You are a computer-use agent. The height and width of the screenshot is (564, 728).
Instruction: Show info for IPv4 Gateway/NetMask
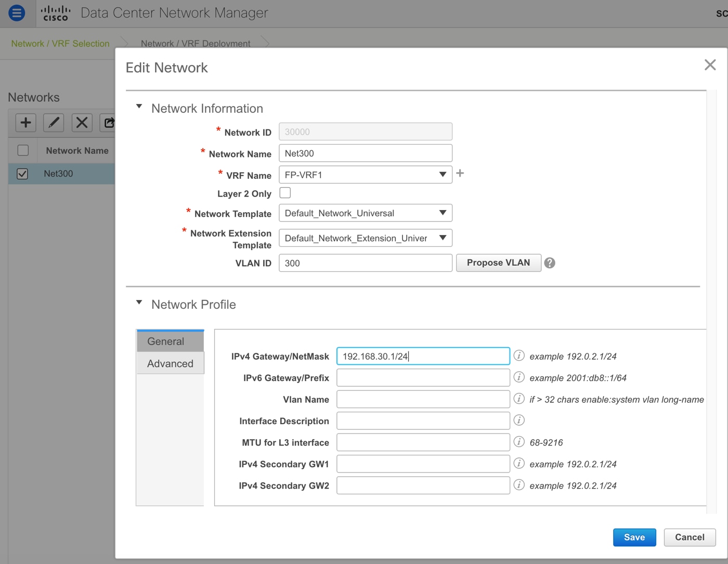[519, 356]
